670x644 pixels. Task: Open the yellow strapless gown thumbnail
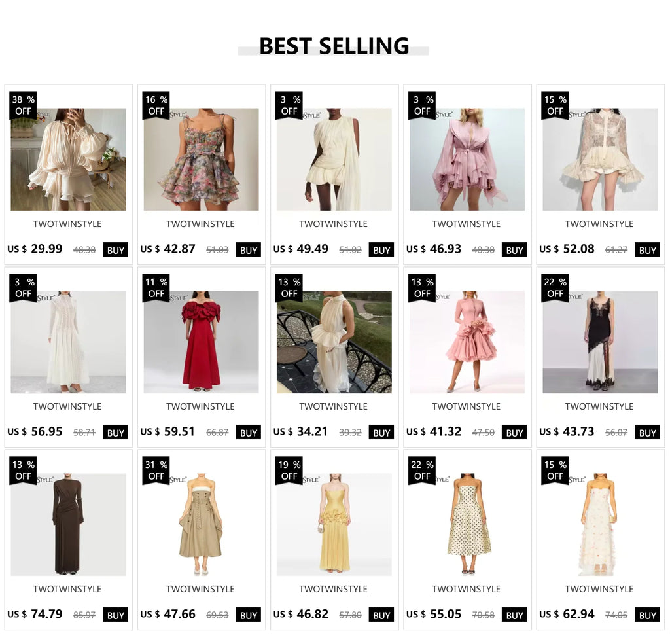tap(334, 524)
